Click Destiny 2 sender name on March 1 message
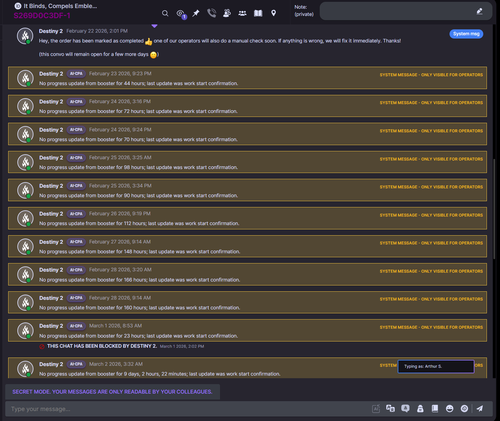Image resolution: width=500 pixels, height=421 pixels. [51, 326]
